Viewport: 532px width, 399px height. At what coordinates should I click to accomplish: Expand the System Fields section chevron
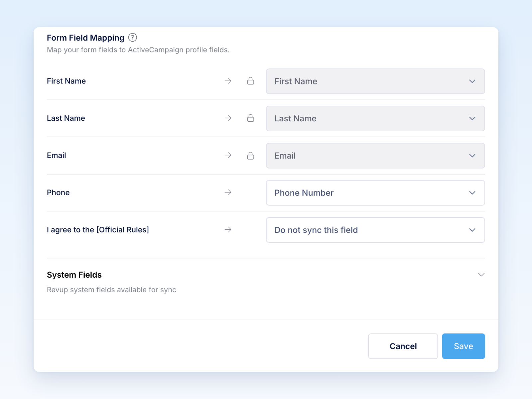tap(481, 275)
